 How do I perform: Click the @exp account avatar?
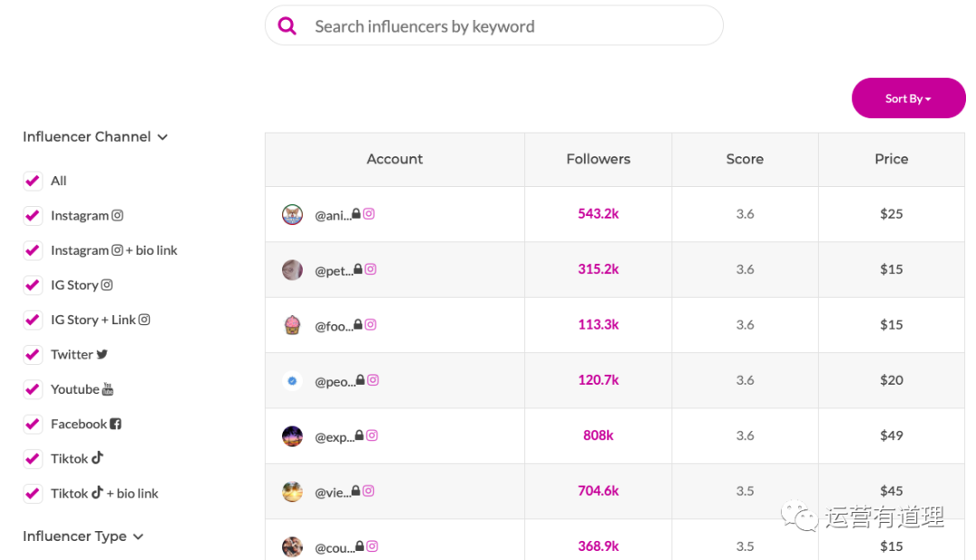pyautogui.click(x=292, y=436)
